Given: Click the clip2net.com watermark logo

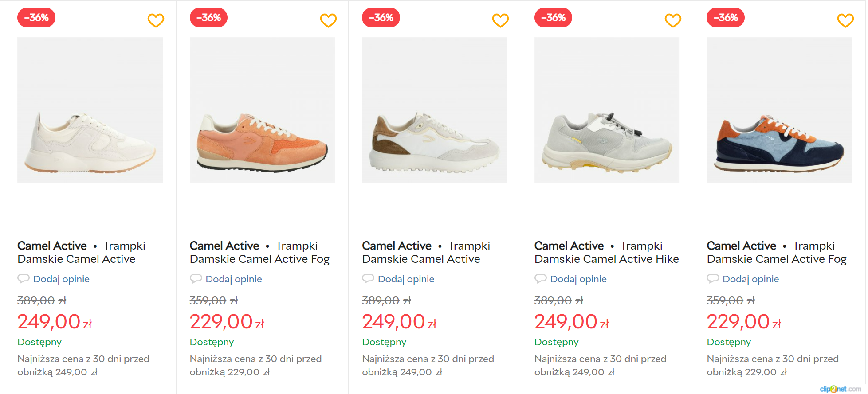Looking at the screenshot, I should (840, 389).
